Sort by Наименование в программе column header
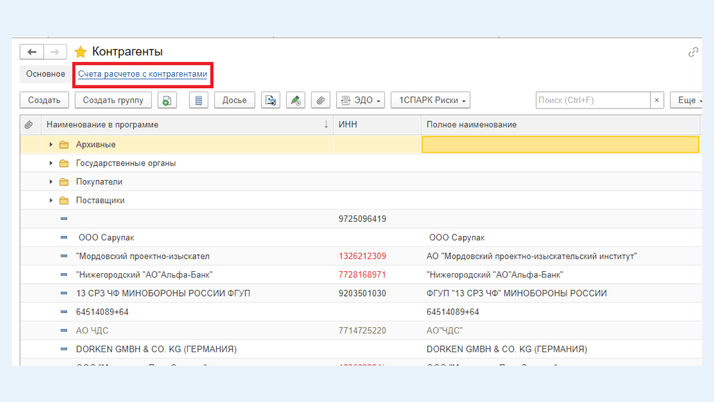This screenshot has width=714, height=402. 103,125
